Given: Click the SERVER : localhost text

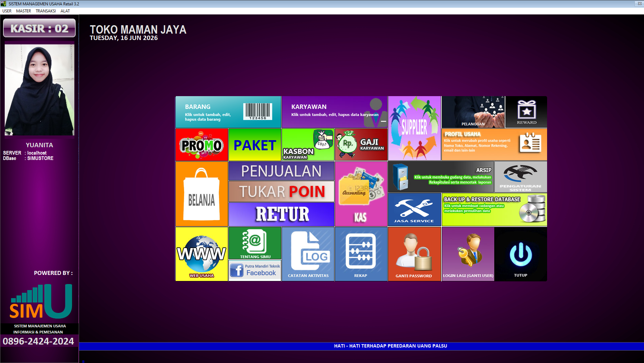Looking at the screenshot, I should (x=25, y=153).
